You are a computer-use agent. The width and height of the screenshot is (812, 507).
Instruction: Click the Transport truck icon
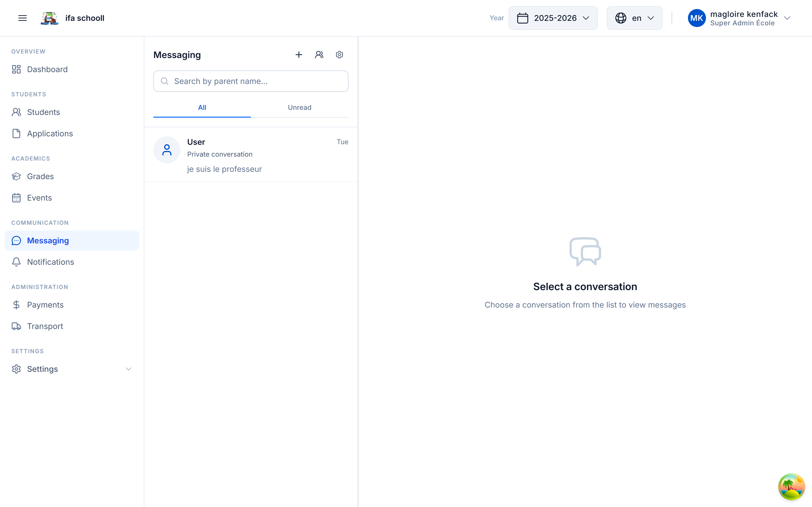point(16,326)
